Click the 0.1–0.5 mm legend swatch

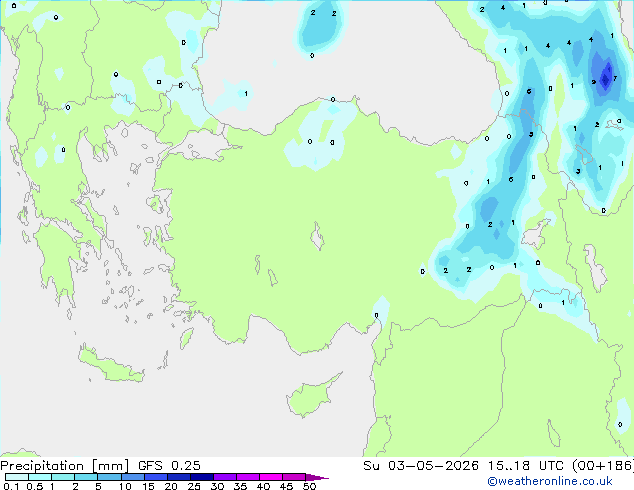click(17, 477)
